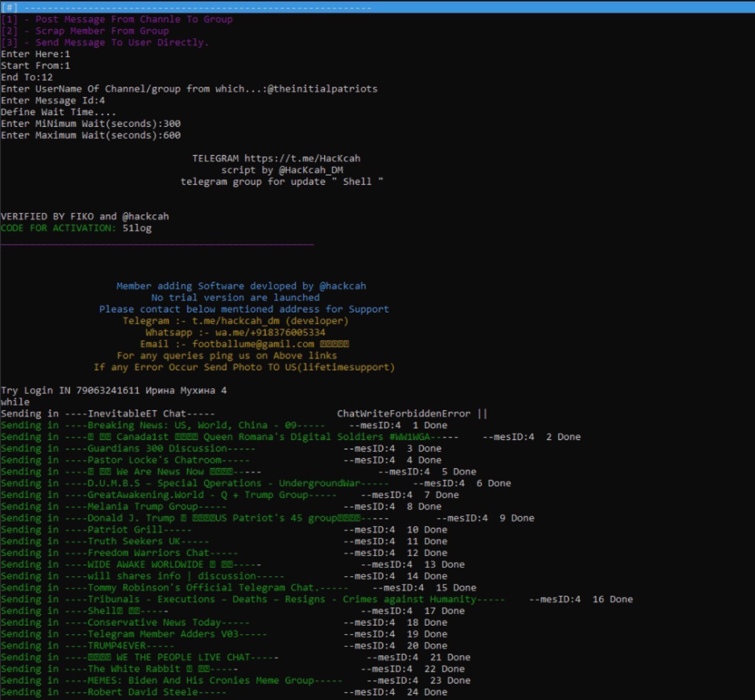
Task: Click the 'Donald J. Trump' US Patriot's line
Action: 268,518
